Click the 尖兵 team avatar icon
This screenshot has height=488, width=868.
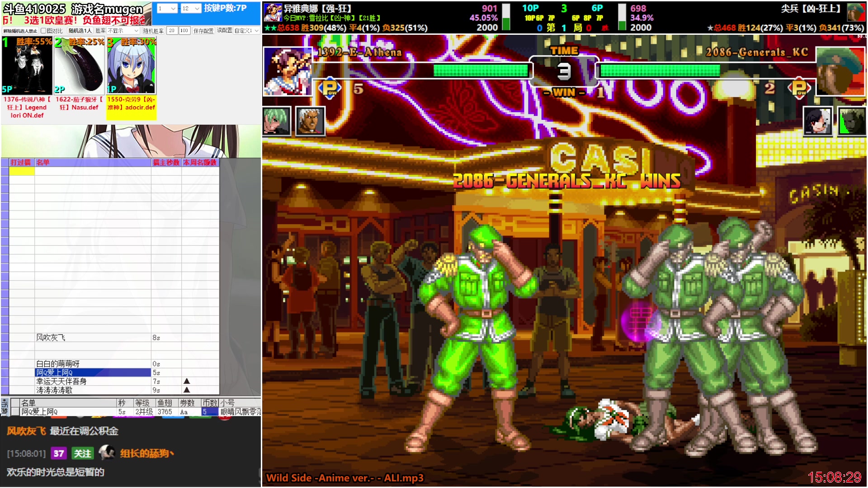pyautogui.click(x=856, y=12)
